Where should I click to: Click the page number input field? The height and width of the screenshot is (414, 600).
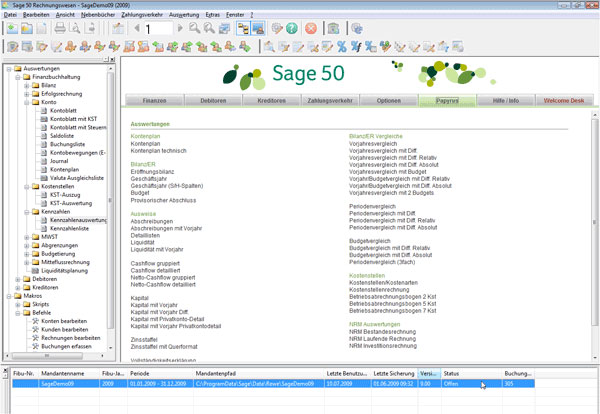[158, 29]
